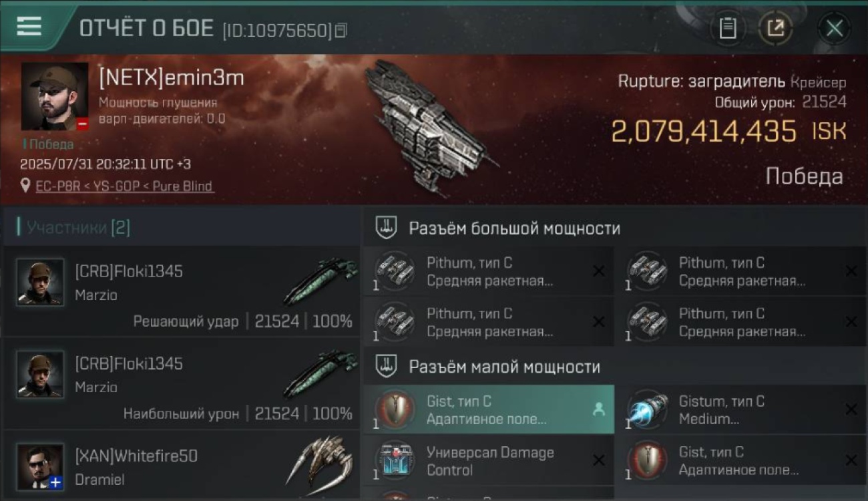The image size is (868, 501).
Task: Click the Dramiel ship icon
Action: pyautogui.click(x=320, y=462)
